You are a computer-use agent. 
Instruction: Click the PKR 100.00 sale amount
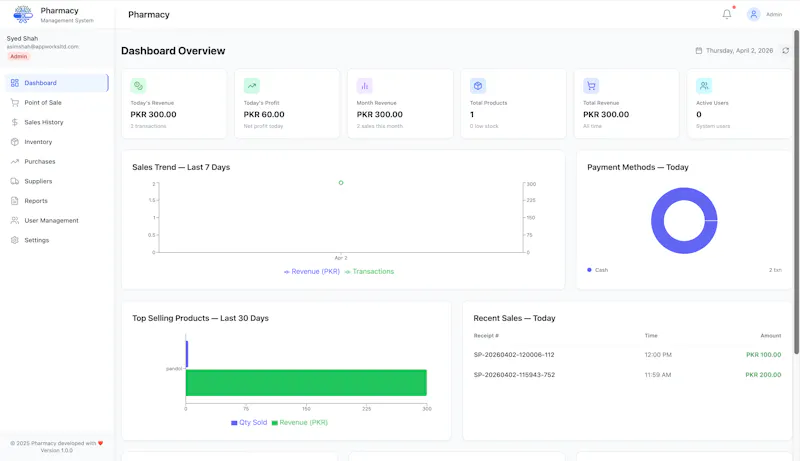click(x=763, y=354)
